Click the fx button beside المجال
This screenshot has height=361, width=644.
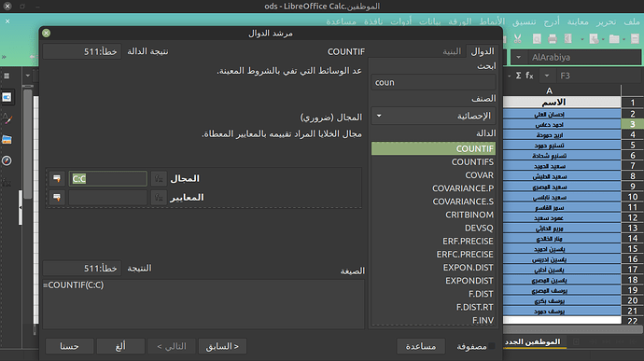pos(159,179)
